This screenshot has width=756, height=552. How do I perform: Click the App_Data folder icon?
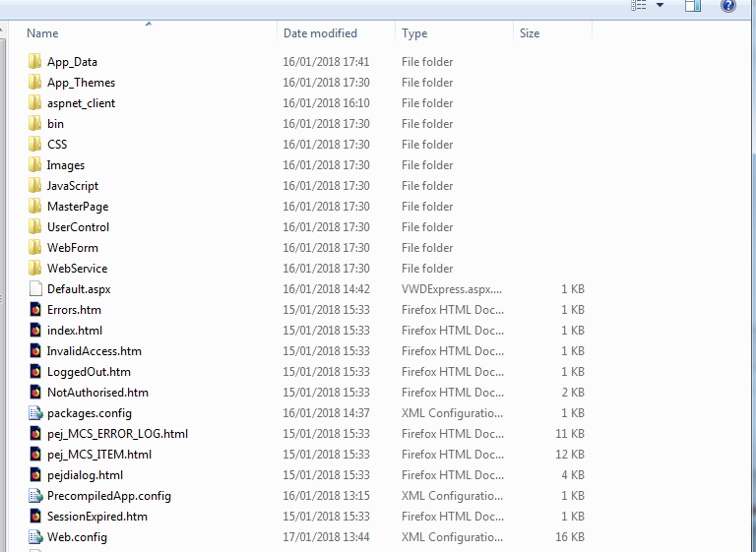pos(34,61)
